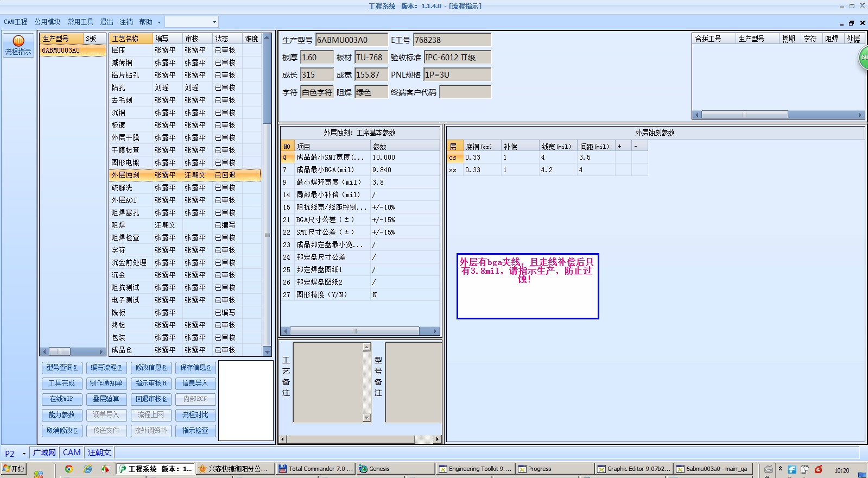Click the scroll-up arrow of the process list
Image resolution: width=868 pixels, height=478 pixels.
click(267, 38)
